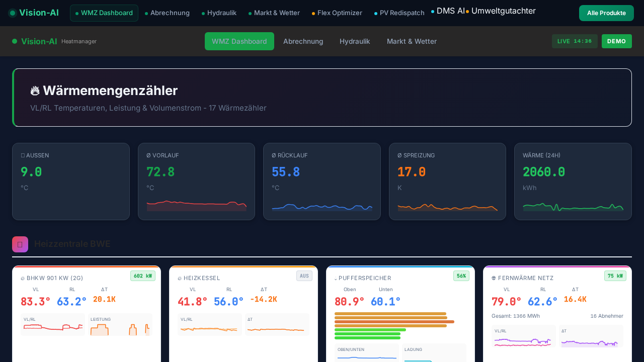Image resolution: width=644 pixels, height=362 pixels.
Task: Click the 56% fill level bar on Pufferspeicher
Action: tap(461, 276)
